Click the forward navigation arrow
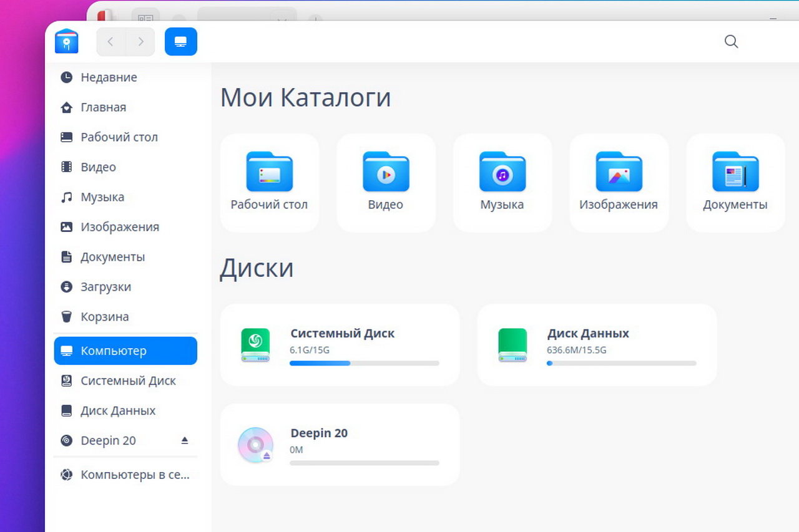 (x=140, y=42)
